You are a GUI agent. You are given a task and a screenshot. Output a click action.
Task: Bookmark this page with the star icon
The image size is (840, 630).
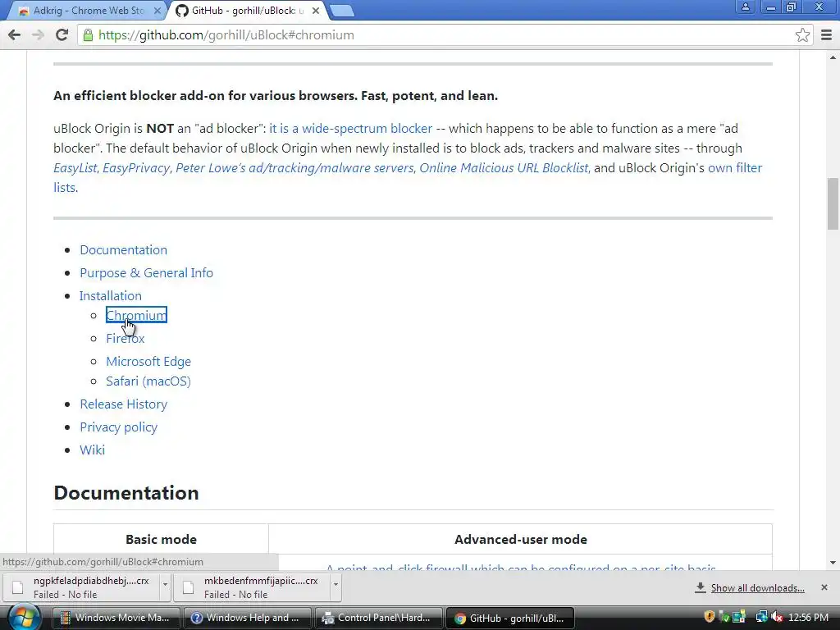pyautogui.click(x=802, y=35)
